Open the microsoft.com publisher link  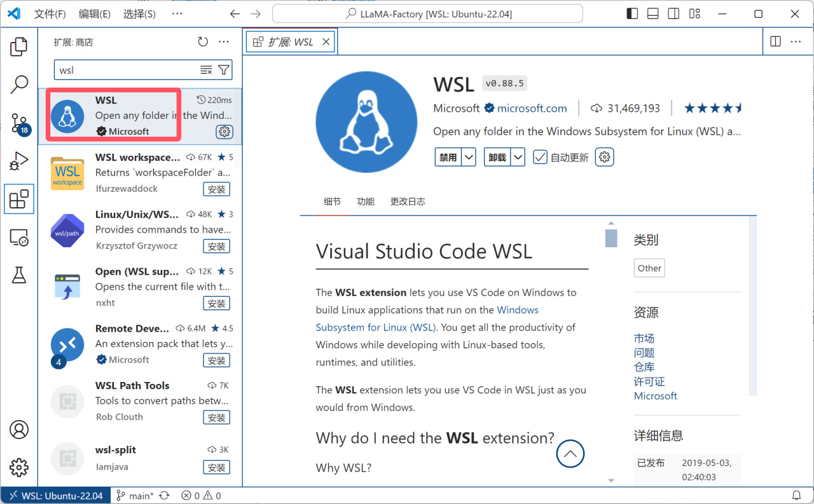coord(532,108)
